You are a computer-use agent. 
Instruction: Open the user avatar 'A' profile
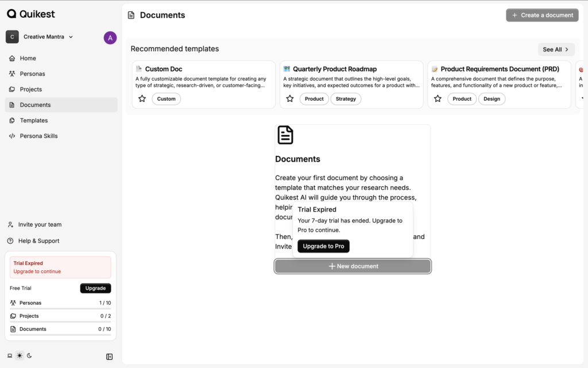110,38
